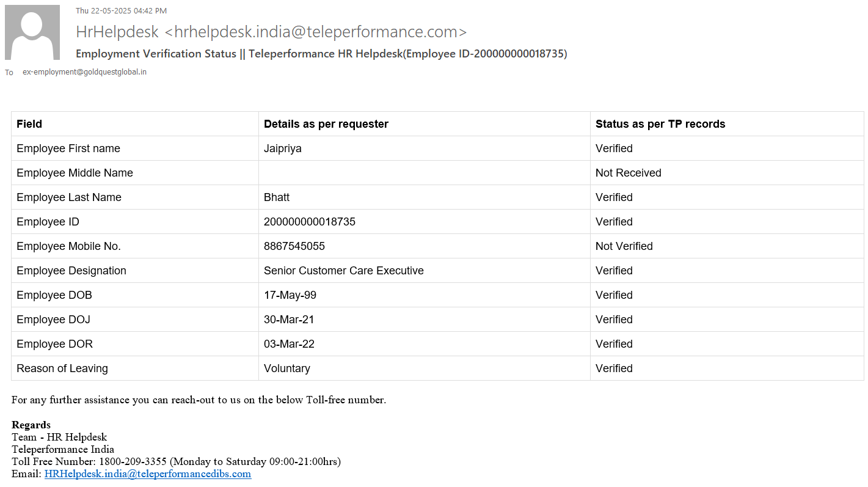
Task: Select recipient ex-employment@goldquestglobal.in
Action: coord(84,72)
